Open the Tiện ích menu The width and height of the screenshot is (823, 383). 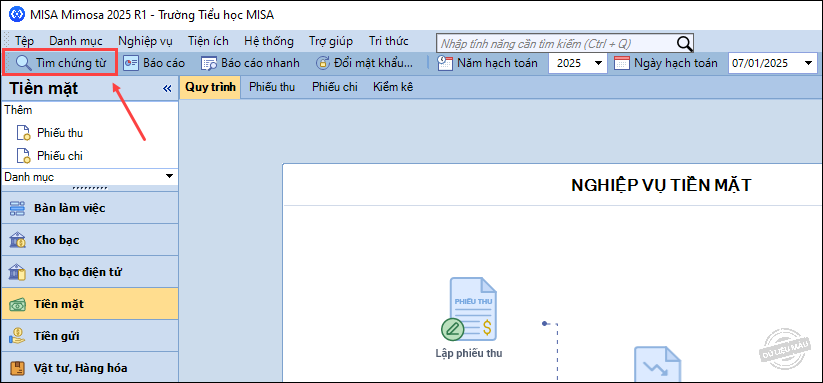point(208,41)
